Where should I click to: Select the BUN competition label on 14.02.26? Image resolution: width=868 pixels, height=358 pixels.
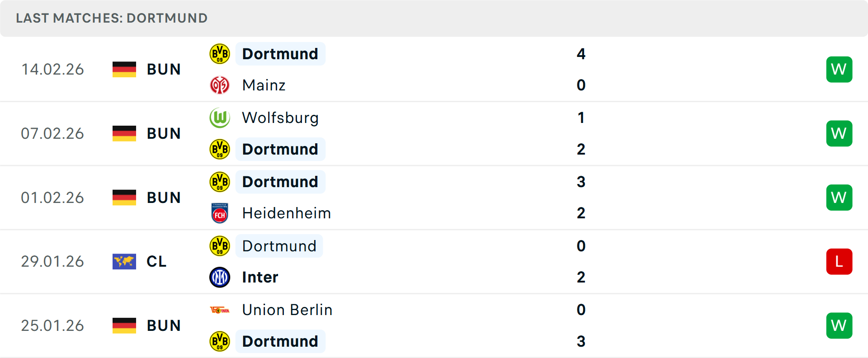(x=164, y=69)
